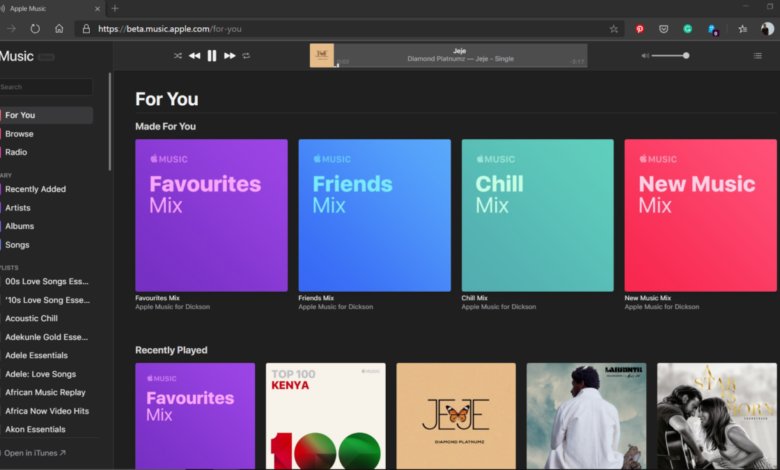Open Labrinth album cover in Recently Played
This screenshot has width=780, height=470.
tap(586, 416)
